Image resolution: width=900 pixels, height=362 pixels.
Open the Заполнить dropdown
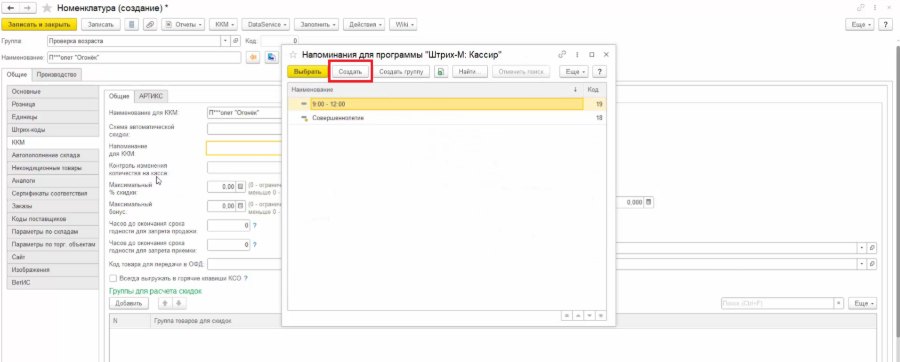(x=316, y=25)
